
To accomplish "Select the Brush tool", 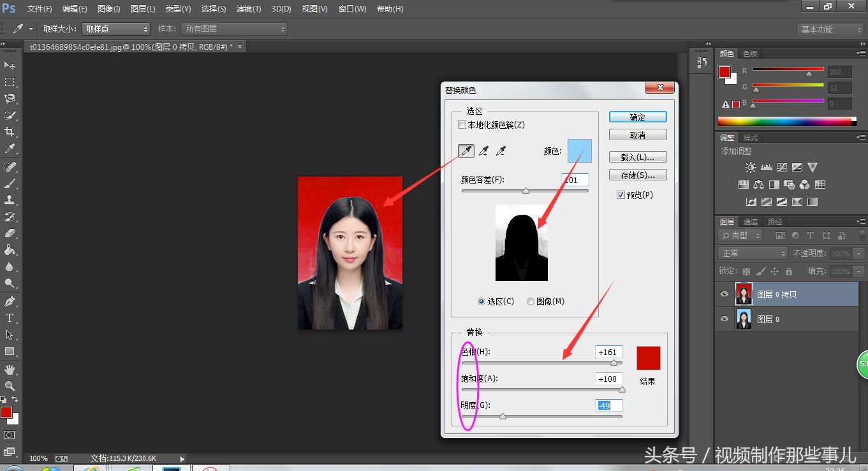I will point(9,184).
